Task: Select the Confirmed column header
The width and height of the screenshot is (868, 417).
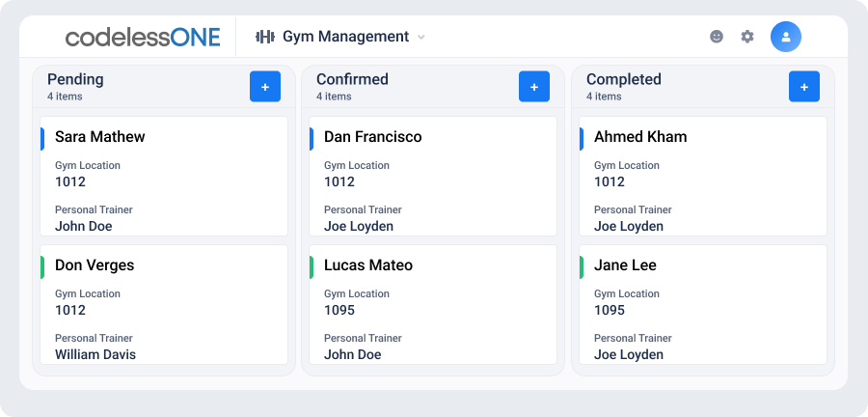Action: (352, 79)
